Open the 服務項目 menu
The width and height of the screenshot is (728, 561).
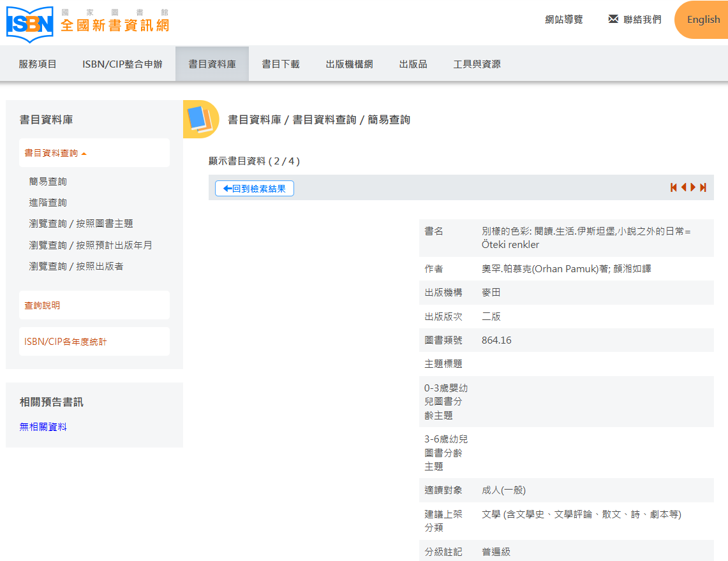[x=38, y=64]
